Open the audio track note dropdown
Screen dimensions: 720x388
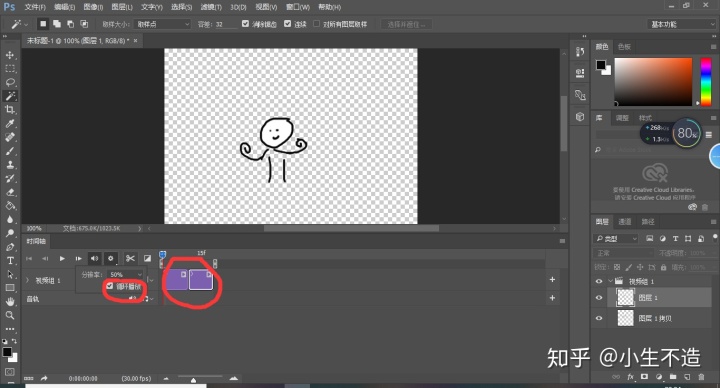149,299
